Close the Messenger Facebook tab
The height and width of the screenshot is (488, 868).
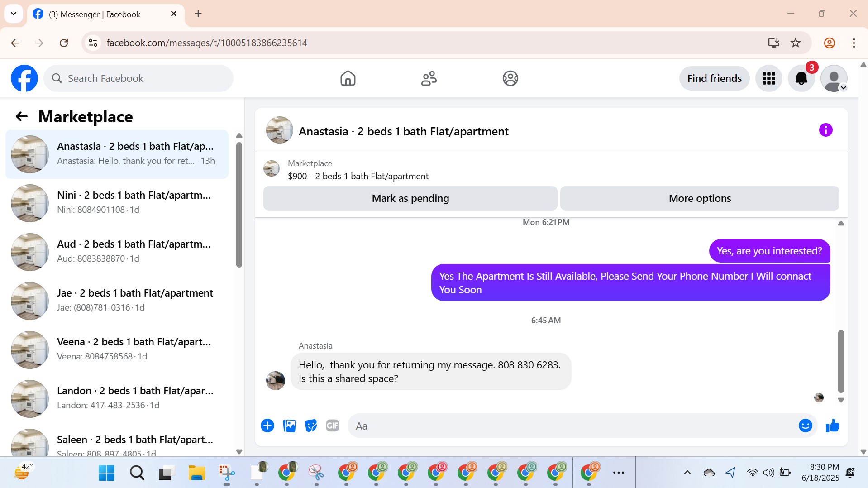(x=173, y=14)
